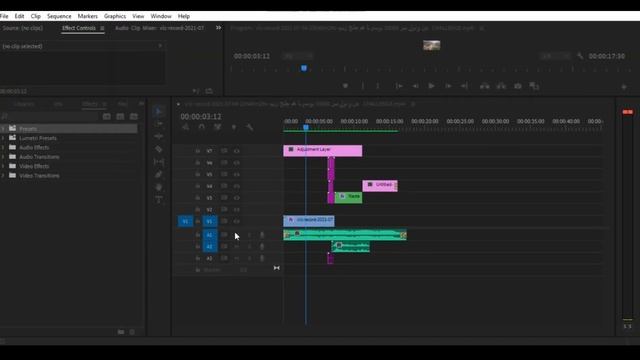
Task: Click the timeline playhead at 00:00:03:12
Action: (306, 128)
